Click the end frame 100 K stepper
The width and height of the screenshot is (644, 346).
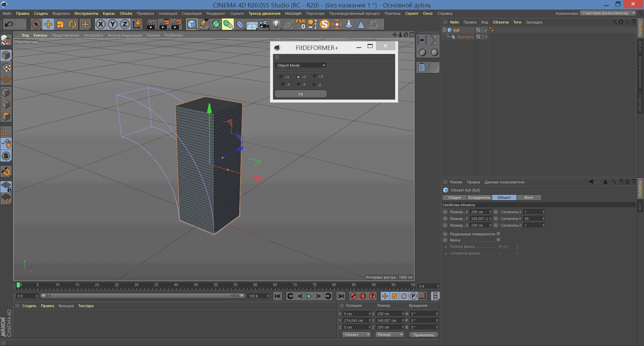268,296
